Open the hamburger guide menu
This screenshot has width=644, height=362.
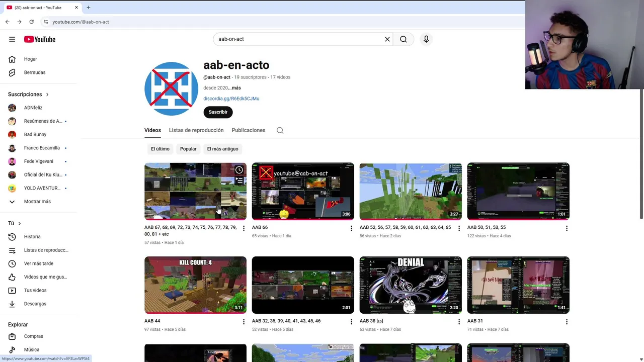12,39
